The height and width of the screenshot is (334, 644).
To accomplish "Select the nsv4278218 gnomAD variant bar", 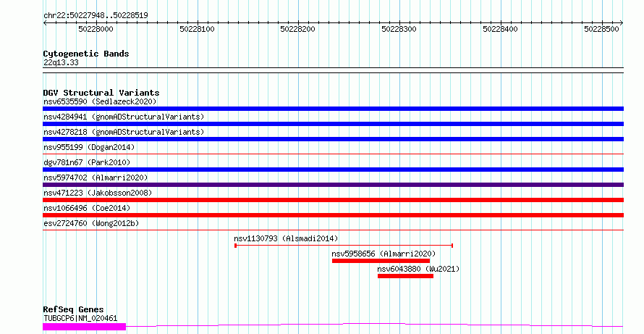I will pyautogui.click(x=333, y=139).
